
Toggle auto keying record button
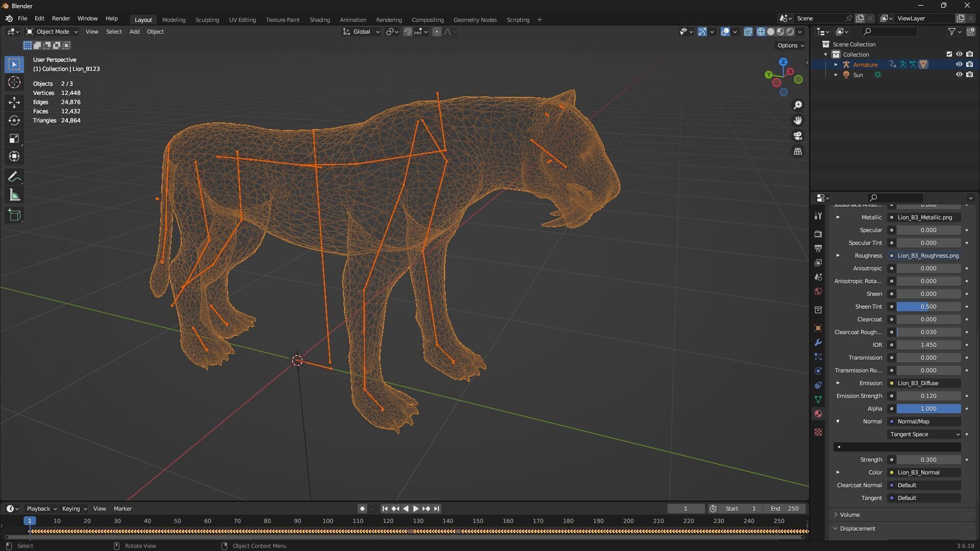tap(362, 509)
